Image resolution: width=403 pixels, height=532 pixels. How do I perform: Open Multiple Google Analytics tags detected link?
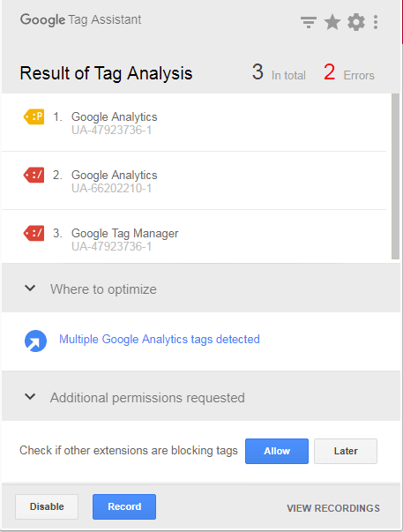(x=160, y=340)
